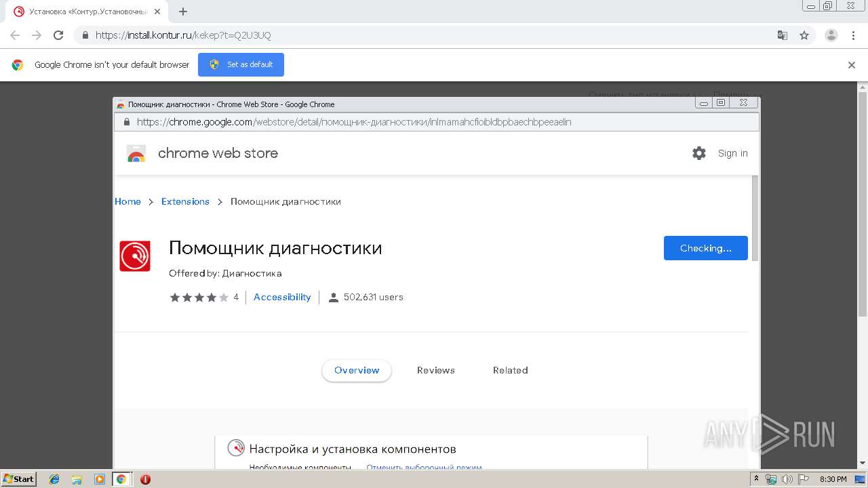The width and height of the screenshot is (868, 488).
Task: Switch to the Reviews tab
Action: [436, 370]
